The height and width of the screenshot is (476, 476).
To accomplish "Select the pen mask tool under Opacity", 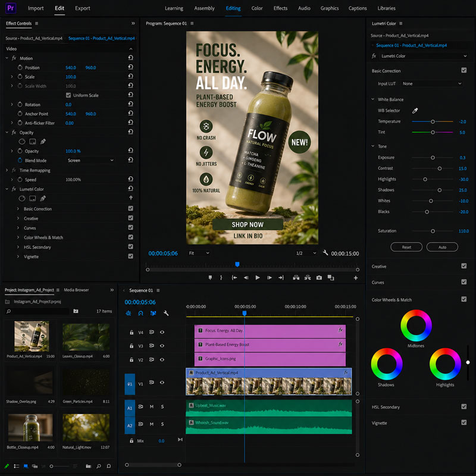I will (43, 142).
